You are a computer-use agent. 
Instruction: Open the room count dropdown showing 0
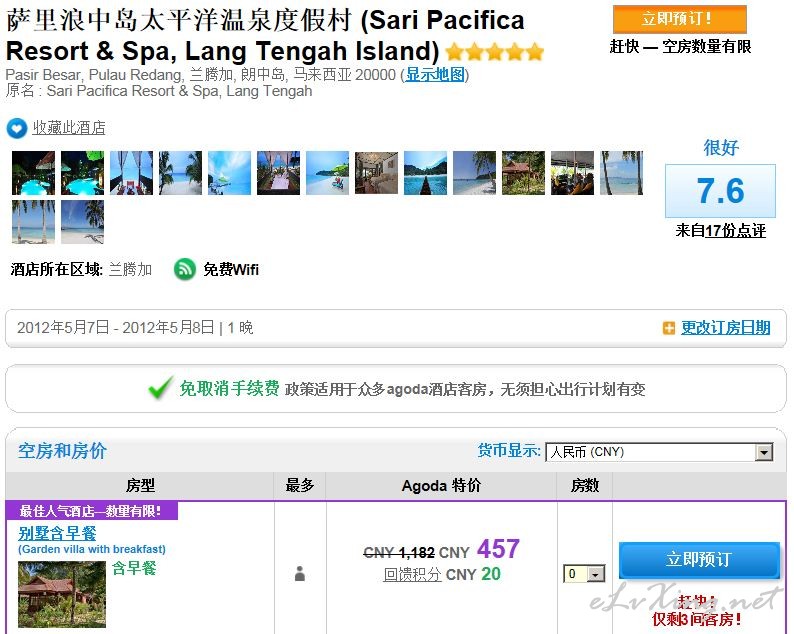[584, 574]
